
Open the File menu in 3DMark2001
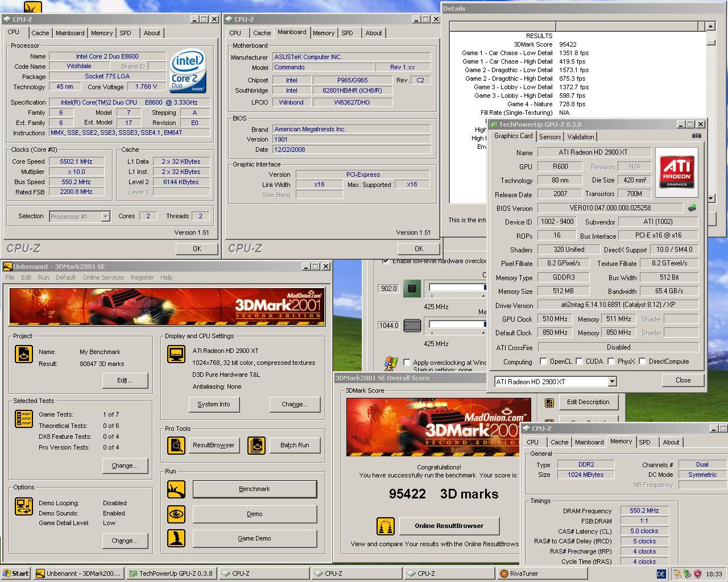point(10,277)
